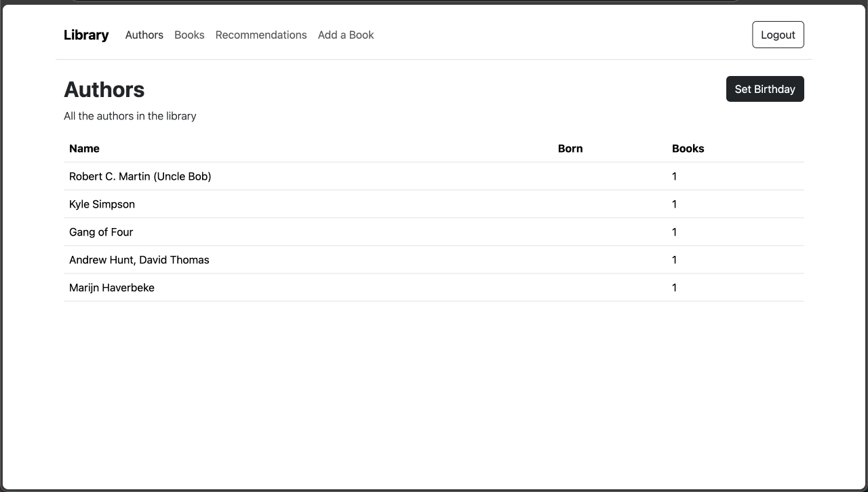Click the Library brand logo link
The image size is (868, 492).
tap(86, 35)
